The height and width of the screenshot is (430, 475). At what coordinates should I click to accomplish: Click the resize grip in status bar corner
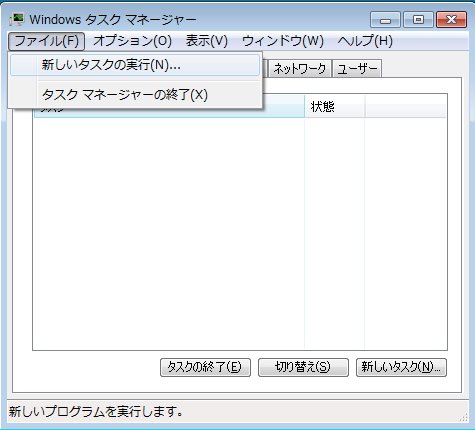coord(464,417)
